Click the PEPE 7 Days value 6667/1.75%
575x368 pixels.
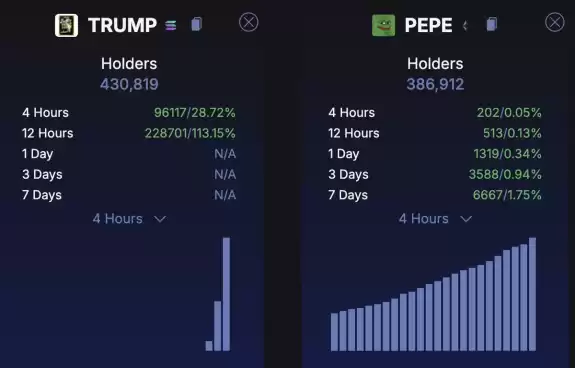point(507,195)
